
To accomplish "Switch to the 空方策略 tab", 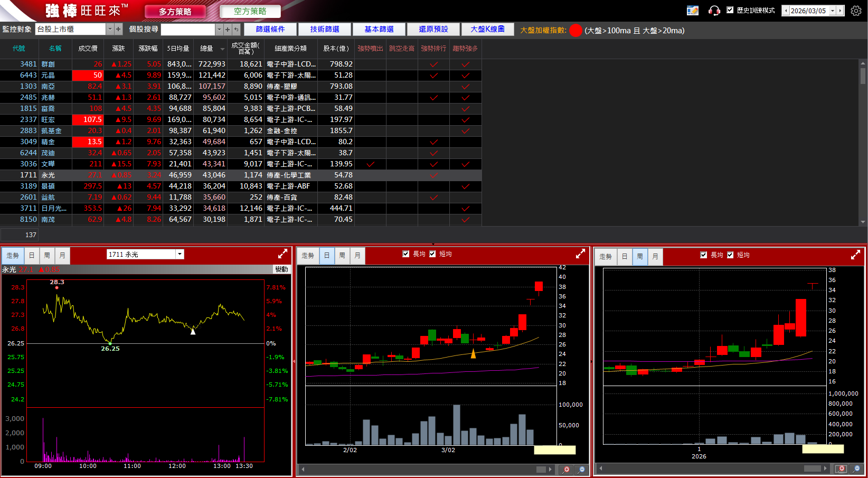I will pyautogui.click(x=250, y=11).
